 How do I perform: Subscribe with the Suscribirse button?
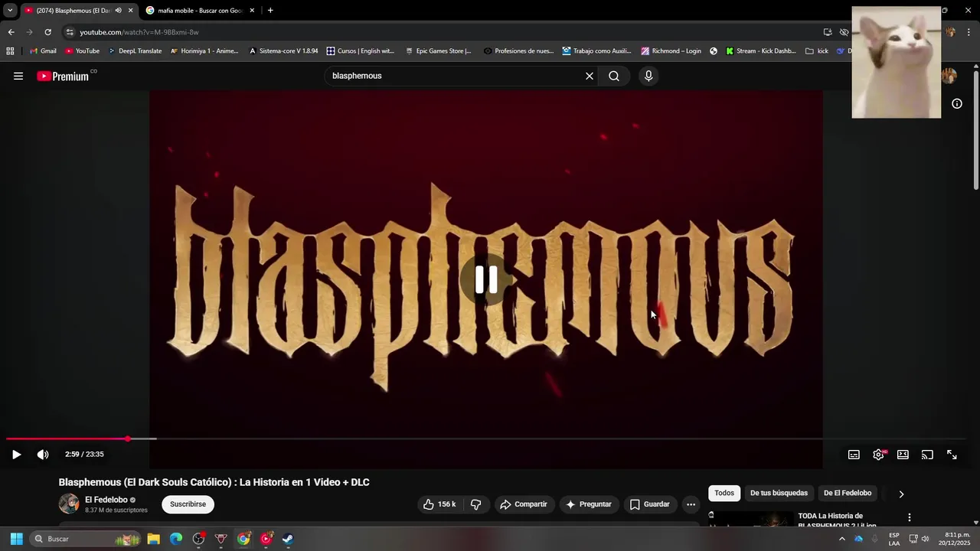[x=188, y=504]
